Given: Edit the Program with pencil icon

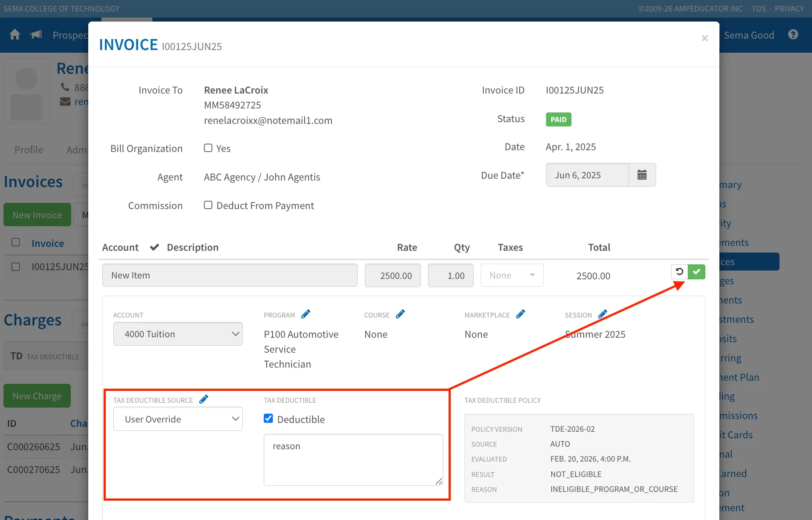Looking at the screenshot, I should pyautogui.click(x=306, y=314).
